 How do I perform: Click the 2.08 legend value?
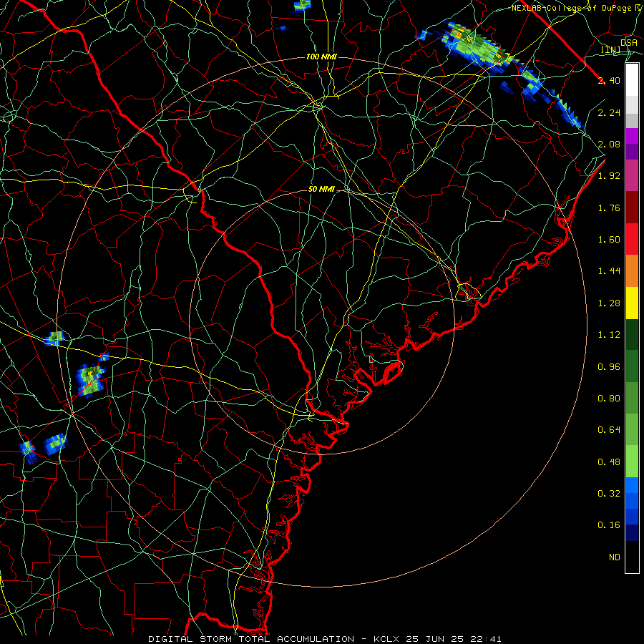[x=609, y=144]
